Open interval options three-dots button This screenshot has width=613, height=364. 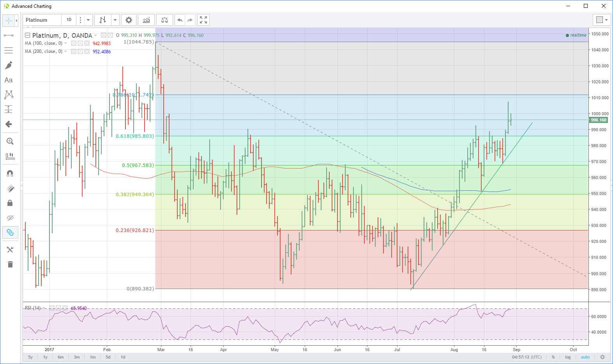pos(80,20)
